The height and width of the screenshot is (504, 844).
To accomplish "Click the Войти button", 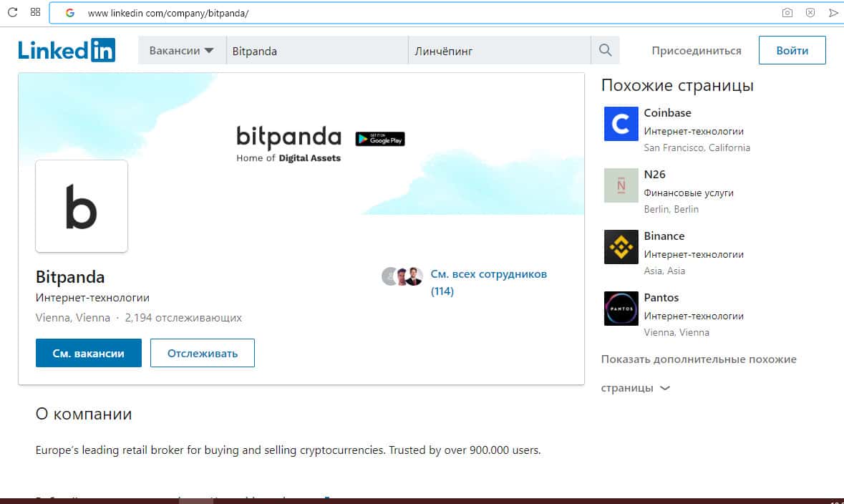I will [x=792, y=50].
